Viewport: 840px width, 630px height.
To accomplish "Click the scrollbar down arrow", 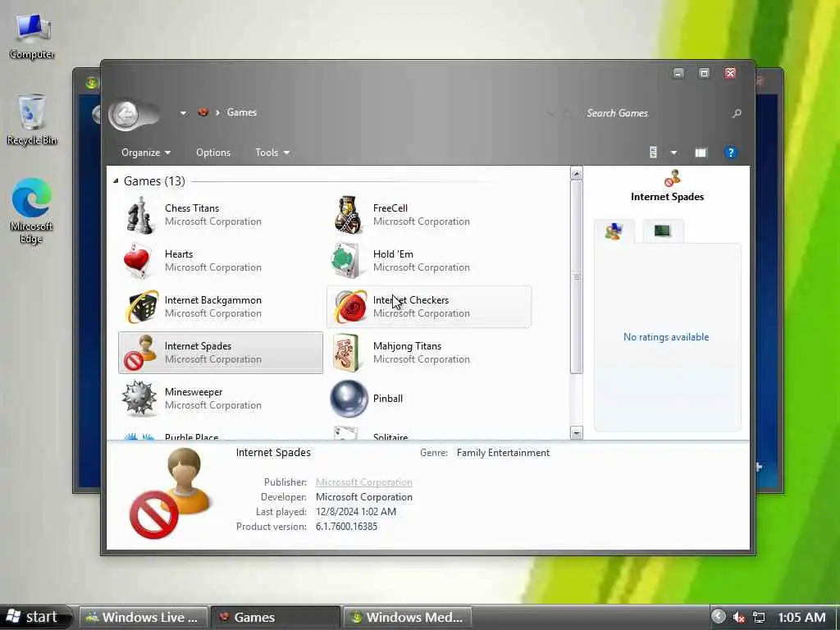I will coord(577,433).
